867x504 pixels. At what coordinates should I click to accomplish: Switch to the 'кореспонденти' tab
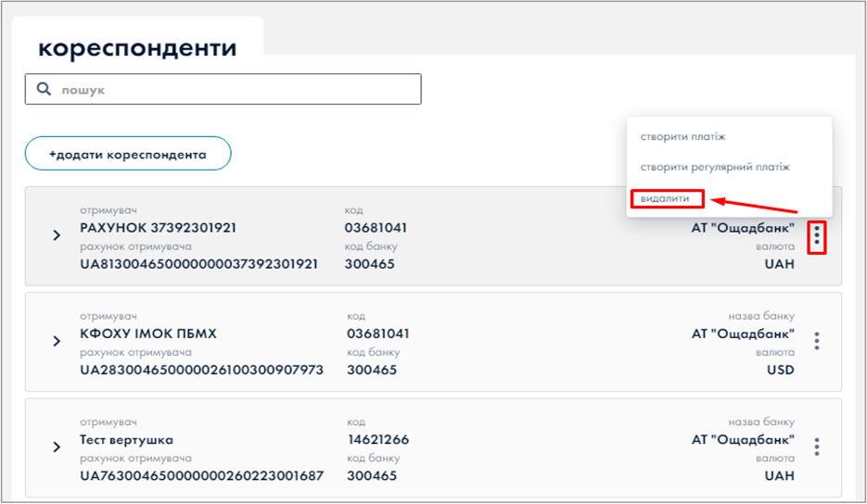137,48
